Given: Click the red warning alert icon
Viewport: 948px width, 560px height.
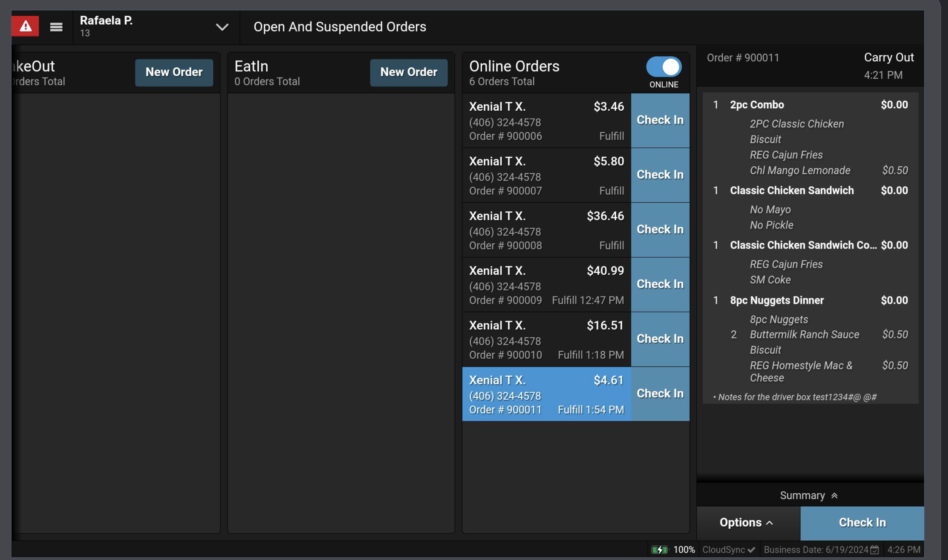Looking at the screenshot, I should [25, 27].
